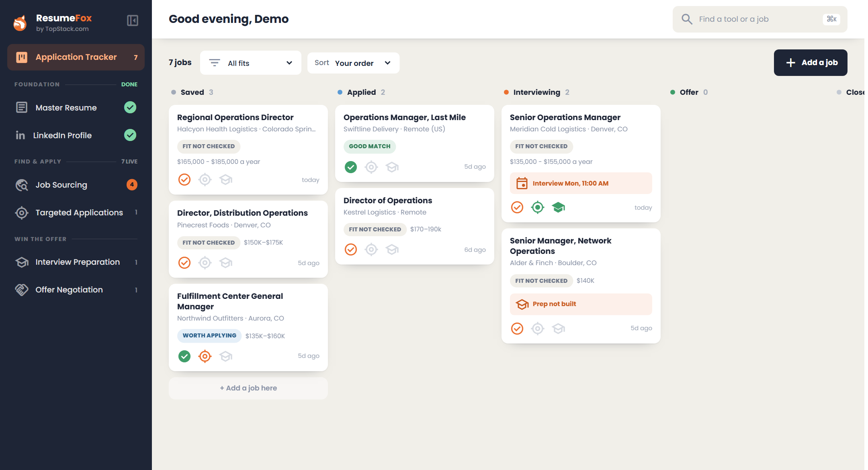868x470 pixels.
Task: Click target icon on Director, Distribution Operations card
Action: tap(205, 263)
